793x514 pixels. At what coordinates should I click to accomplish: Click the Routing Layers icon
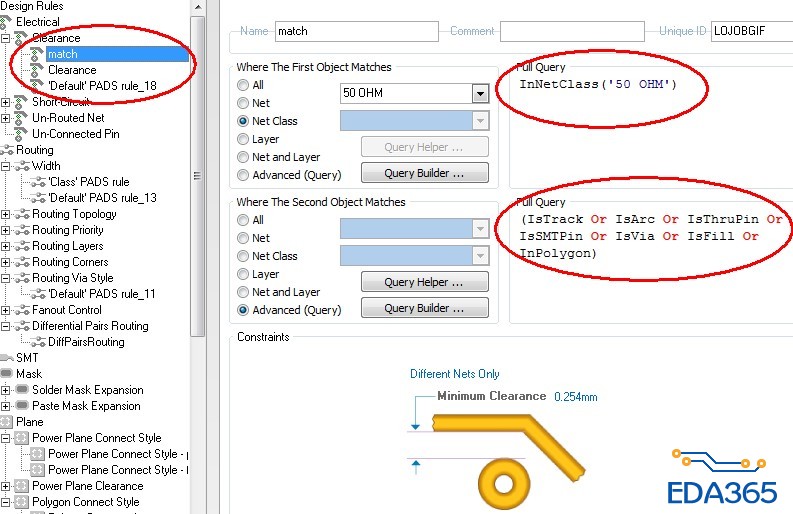point(22,246)
